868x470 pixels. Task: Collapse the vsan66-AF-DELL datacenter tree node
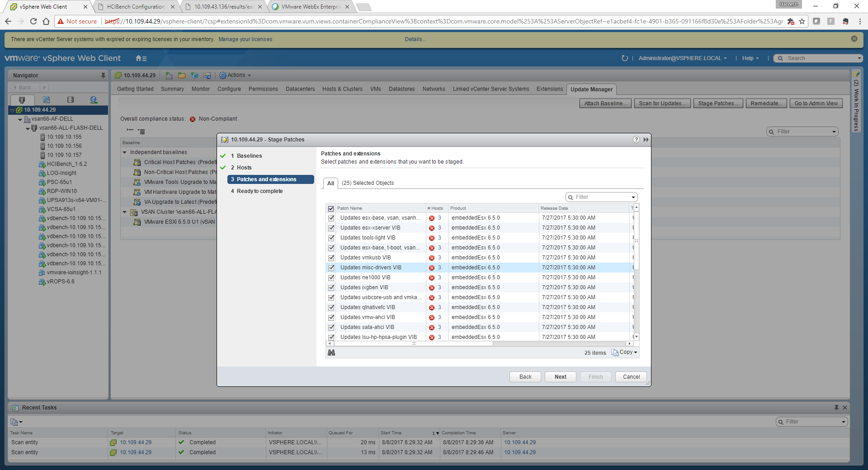20,119
